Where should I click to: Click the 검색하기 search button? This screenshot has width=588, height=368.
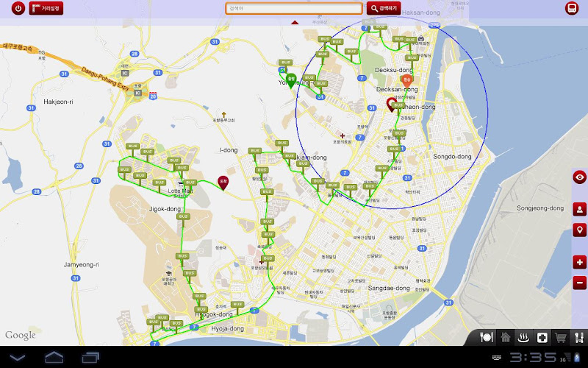click(383, 8)
